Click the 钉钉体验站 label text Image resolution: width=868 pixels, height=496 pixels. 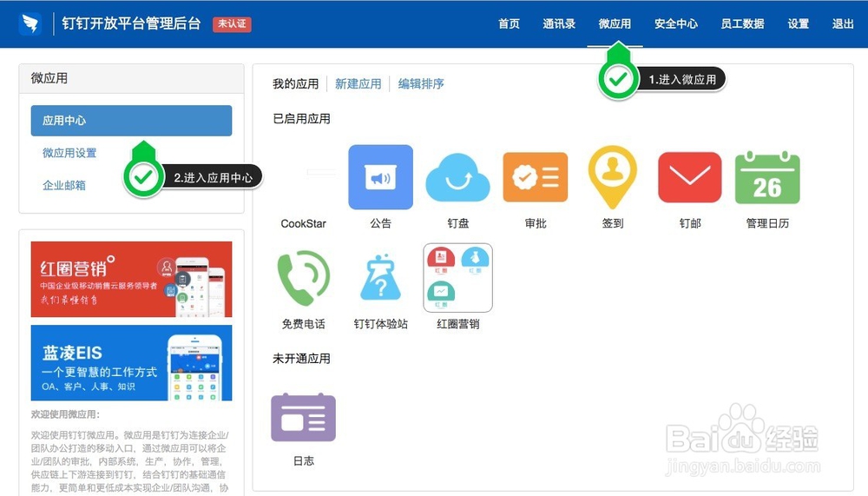pos(380,324)
